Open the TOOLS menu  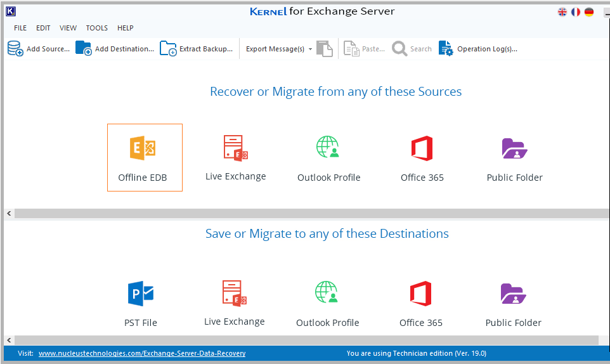point(97,28)
